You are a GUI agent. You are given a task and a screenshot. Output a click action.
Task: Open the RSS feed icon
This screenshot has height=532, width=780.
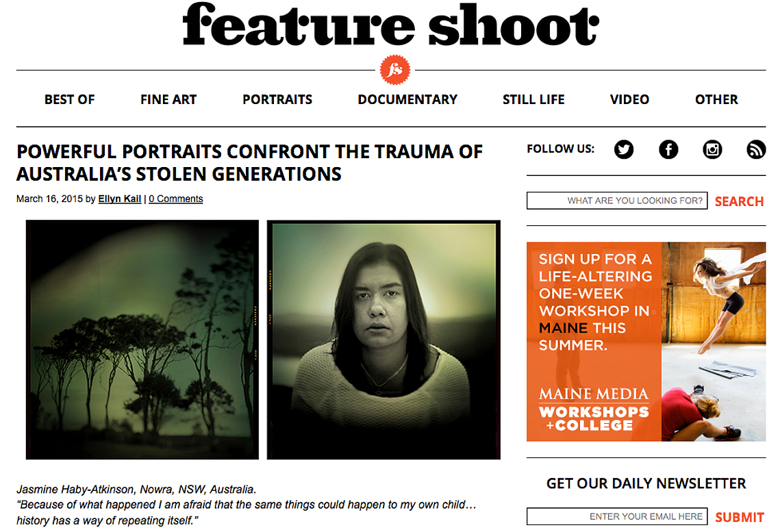point(755,149)
